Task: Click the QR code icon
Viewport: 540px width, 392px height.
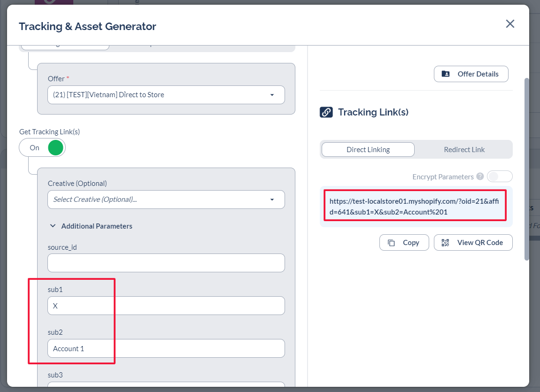Action: 445,243
